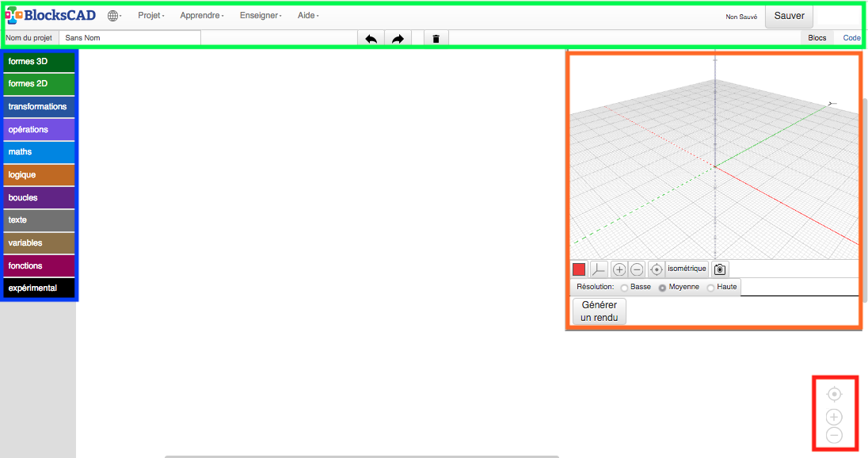Select Haute resolution
This screenshot has height=458, width=868.
[710, 288]
